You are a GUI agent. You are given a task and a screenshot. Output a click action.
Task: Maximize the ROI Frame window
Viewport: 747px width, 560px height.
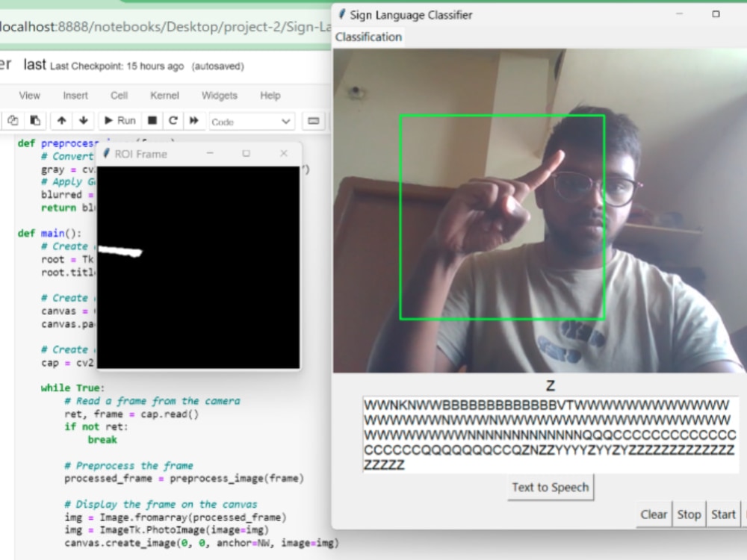246,153
